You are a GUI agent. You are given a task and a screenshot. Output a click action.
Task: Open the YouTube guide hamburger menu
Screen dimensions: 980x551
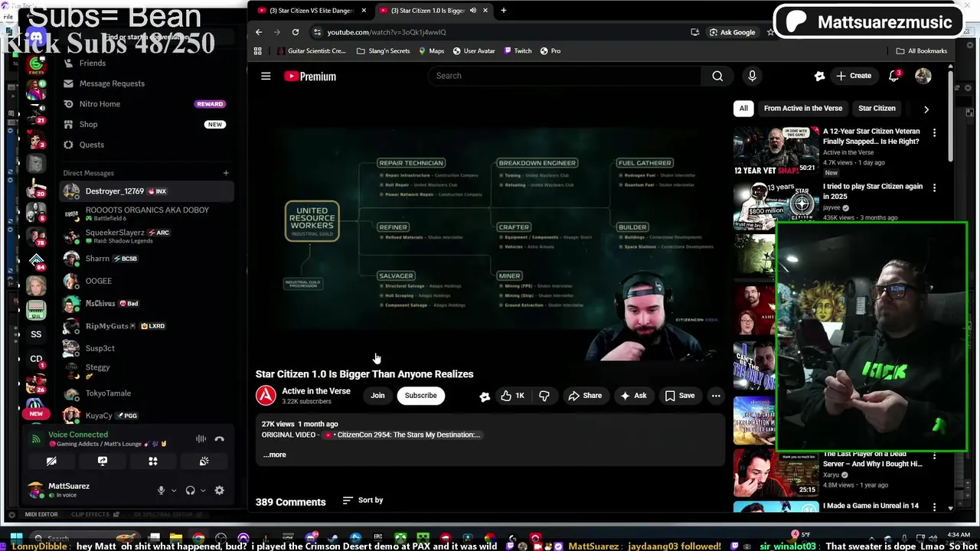tap(266, 76)
